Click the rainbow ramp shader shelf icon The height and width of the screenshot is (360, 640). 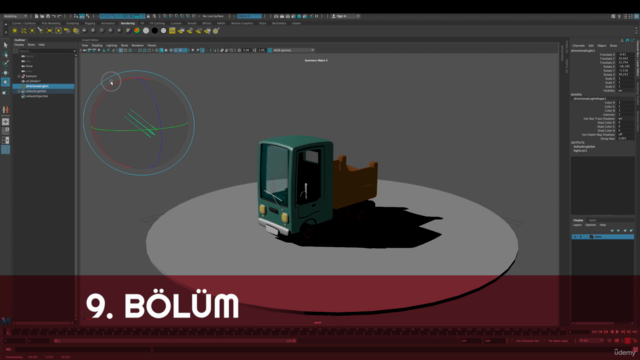coord(137,31)
